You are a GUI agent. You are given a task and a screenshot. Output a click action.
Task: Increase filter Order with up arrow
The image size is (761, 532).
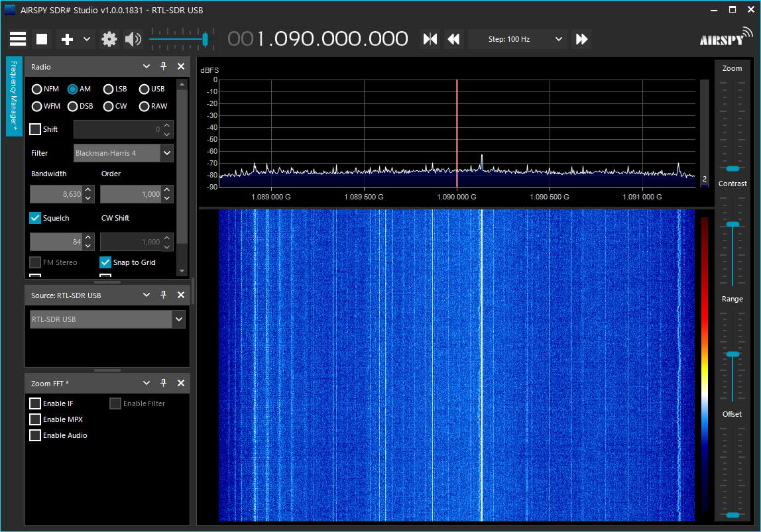[x=167, y=189]
